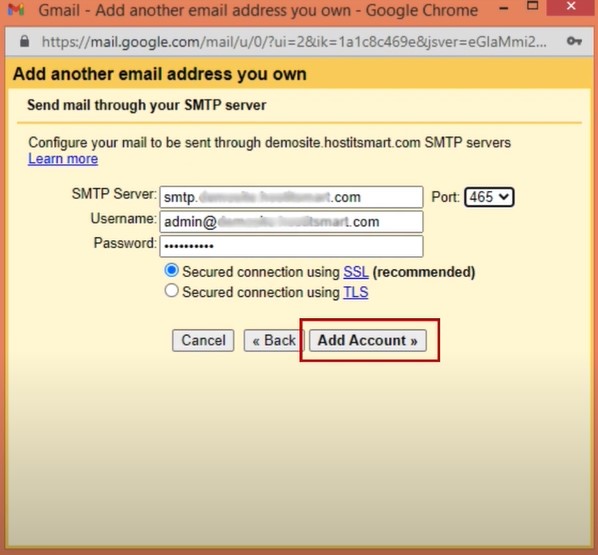Open the saved password key icon
This screenshot has height=555, width=598.
pyautogui.click(x=574, y=41)
